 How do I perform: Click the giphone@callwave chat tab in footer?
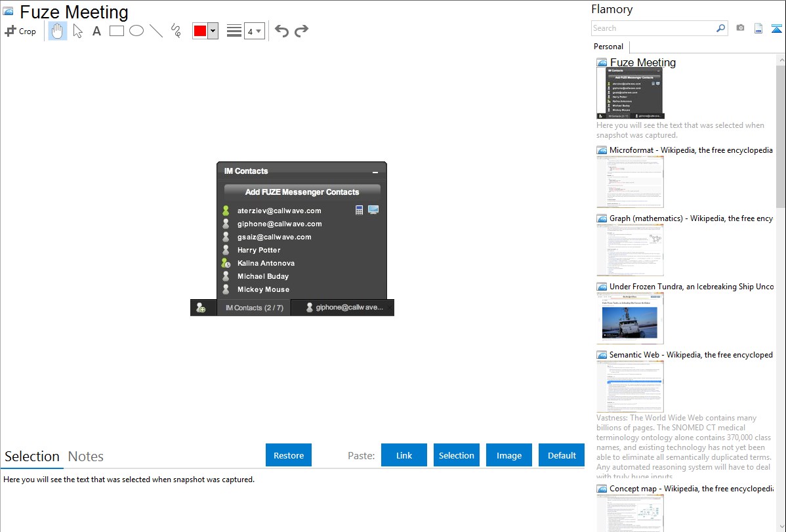[344, 308]
